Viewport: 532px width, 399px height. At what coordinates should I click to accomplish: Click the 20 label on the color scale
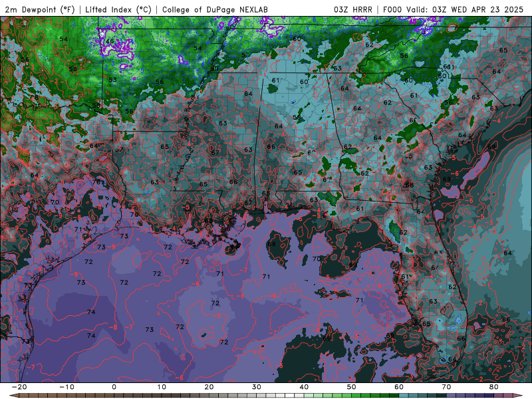click(x=209, y=387)
